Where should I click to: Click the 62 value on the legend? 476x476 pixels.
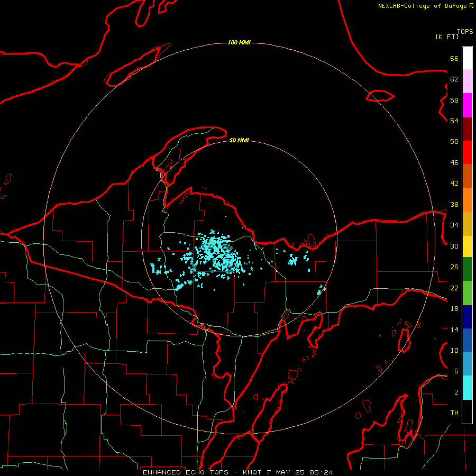tap(454, 79)
